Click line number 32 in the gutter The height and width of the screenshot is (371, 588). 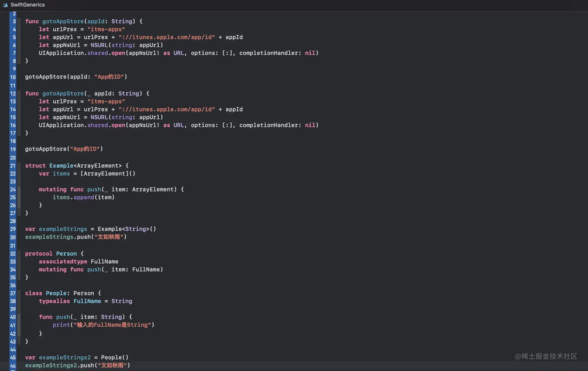pyautogui.click(x=13, y=254)
